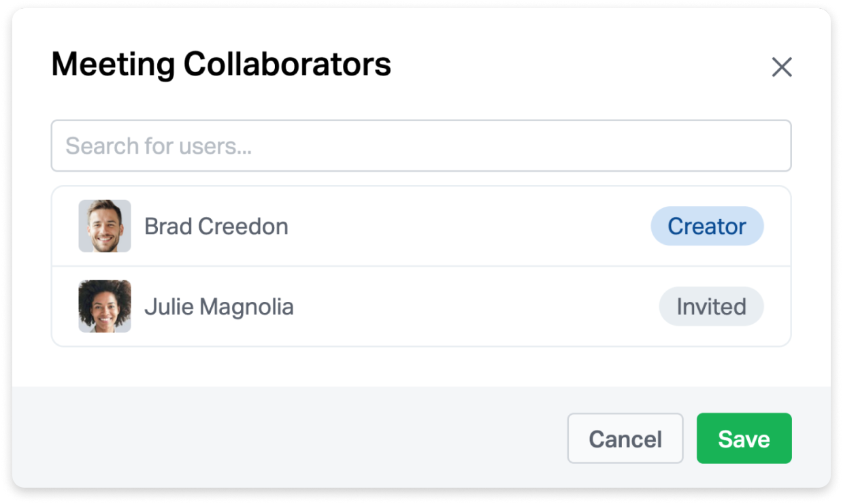Open the invited user's avatar image

105,306
